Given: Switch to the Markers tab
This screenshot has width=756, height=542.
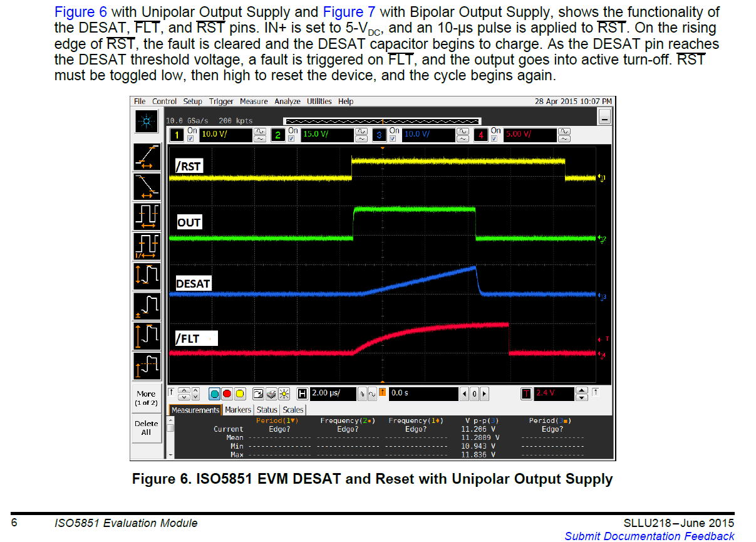Looking at the screenshot, I should coord(238,410).
